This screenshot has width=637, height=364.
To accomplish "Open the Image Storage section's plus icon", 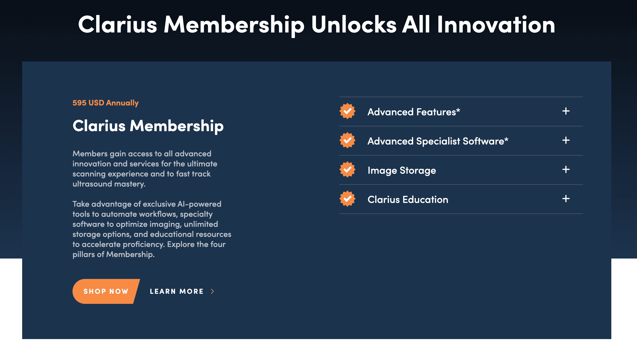I will (x=566, y=170).
